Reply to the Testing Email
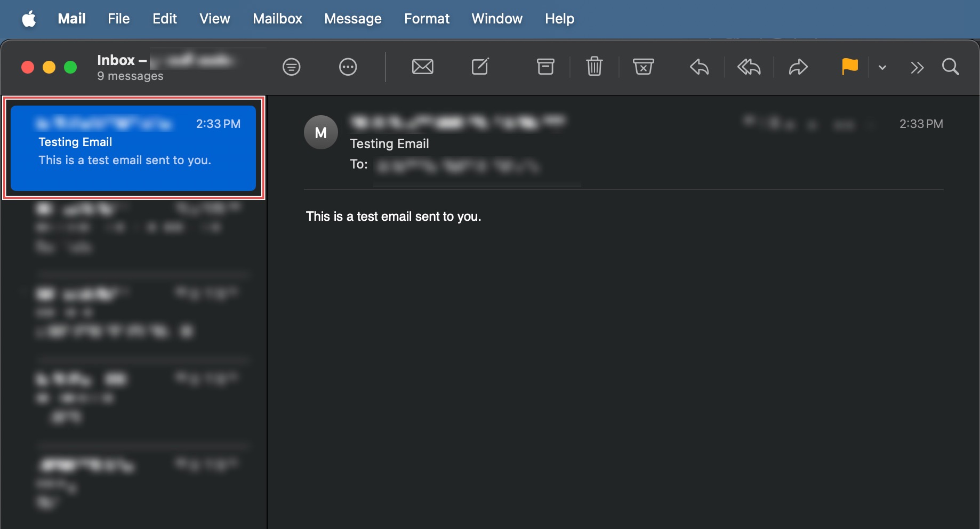Screen dimensions: 980x529 pos(699,67)
